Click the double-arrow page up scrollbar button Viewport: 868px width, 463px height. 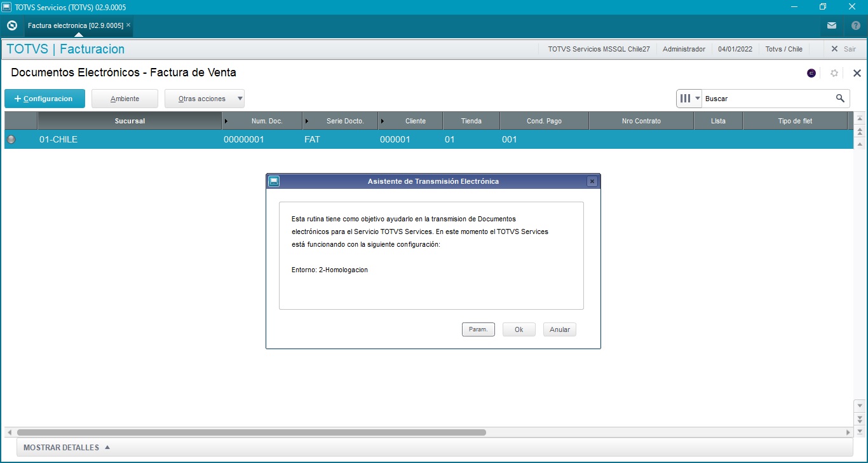860,132
